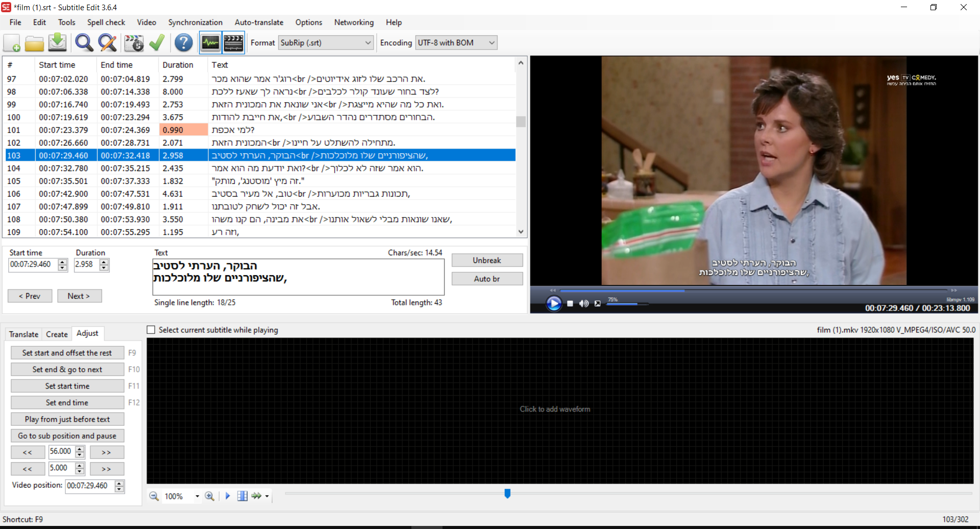Click the Start time stepper arrows
980x529 pixels.
tap(63, 264)
